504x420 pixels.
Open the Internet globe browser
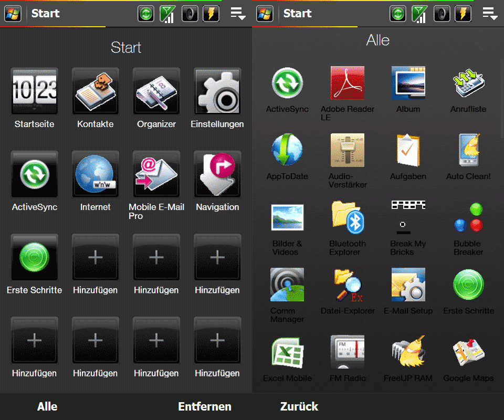tap(96, 174)
